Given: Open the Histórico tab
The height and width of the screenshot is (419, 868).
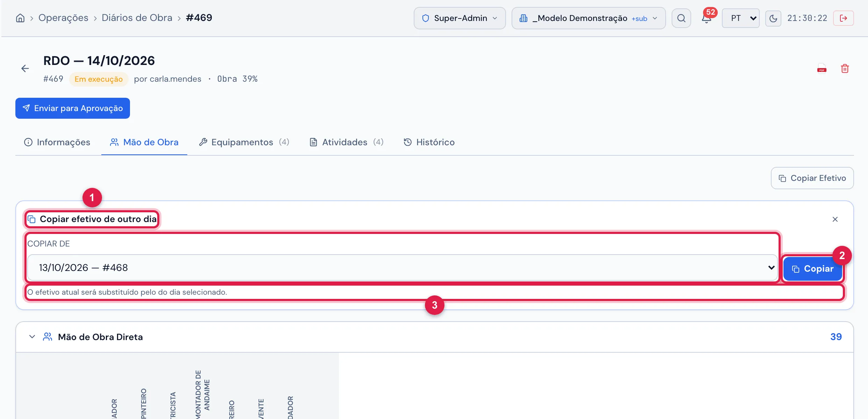Looking at the screenshot, I should pos(429,142).
